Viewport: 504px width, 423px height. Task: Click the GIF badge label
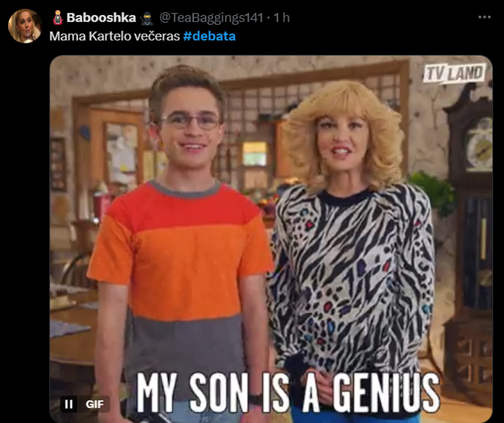pyautogui.click(x=94, y=404)
